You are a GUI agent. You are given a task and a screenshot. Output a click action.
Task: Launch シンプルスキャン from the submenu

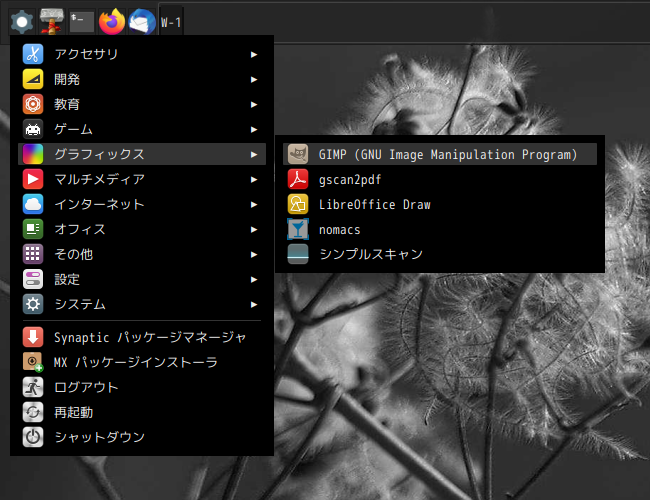point(440,254)
